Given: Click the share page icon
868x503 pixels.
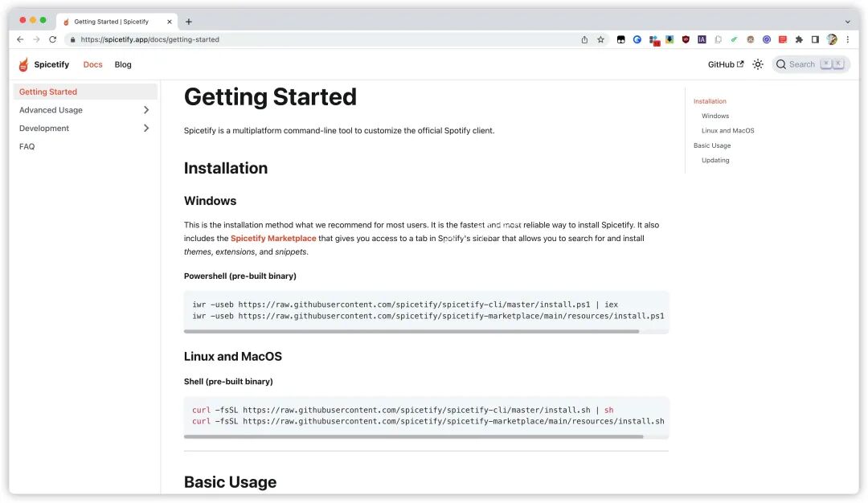Looking at the screenshot, I should pos(584,39).
